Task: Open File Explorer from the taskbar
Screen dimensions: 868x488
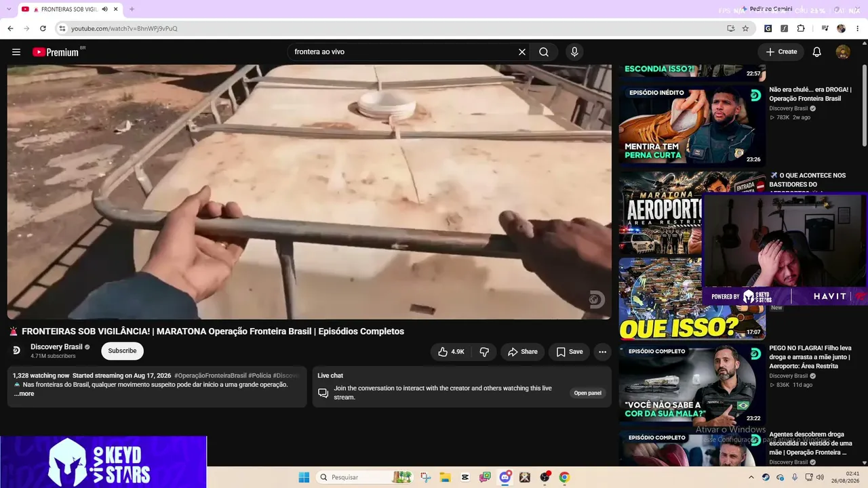Action: [445, 477]
